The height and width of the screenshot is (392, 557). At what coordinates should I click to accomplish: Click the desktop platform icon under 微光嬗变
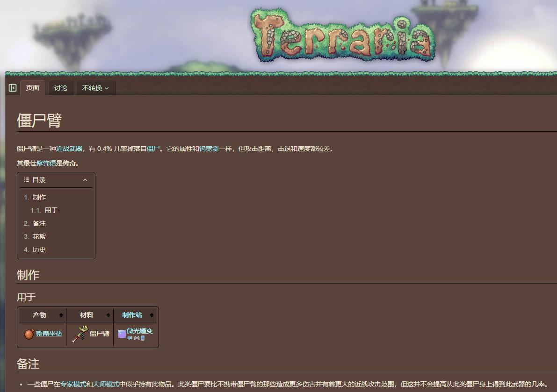(x=130, y=338)
